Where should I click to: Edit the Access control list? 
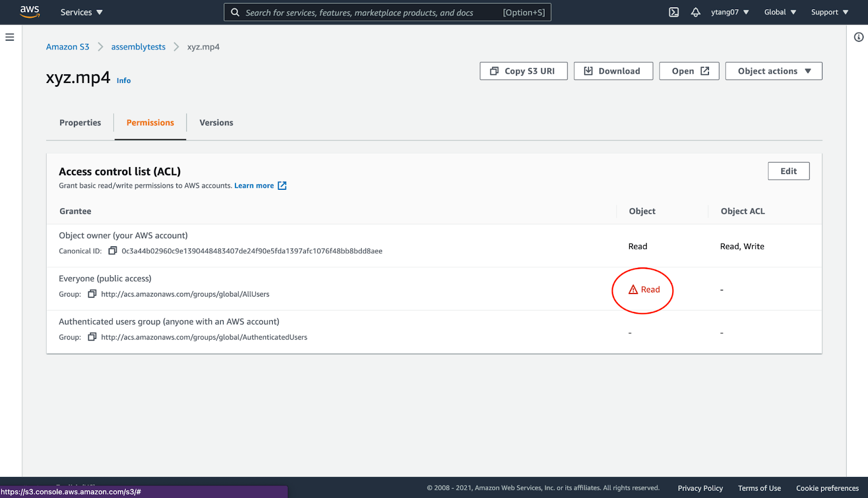[789, 171]
